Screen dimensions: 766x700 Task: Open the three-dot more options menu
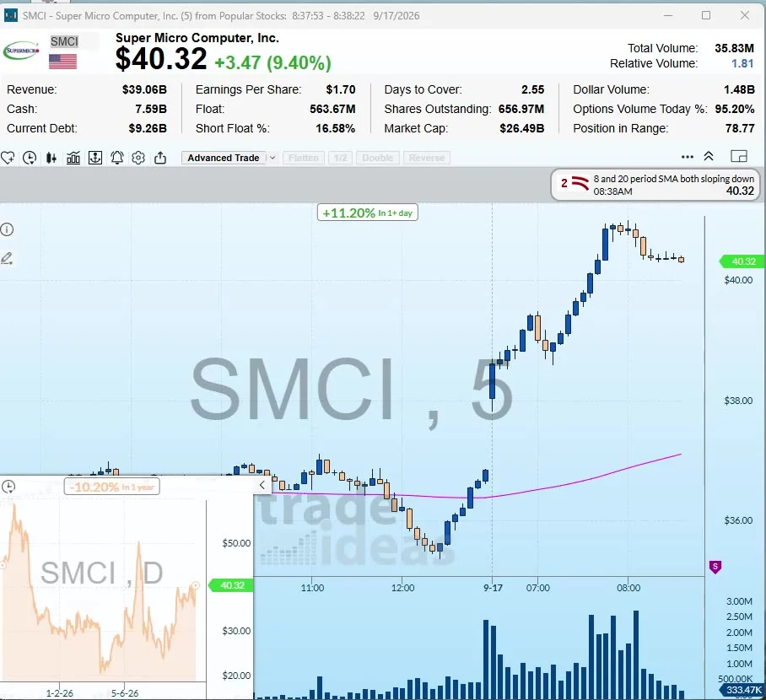click(x=688, y=157)
